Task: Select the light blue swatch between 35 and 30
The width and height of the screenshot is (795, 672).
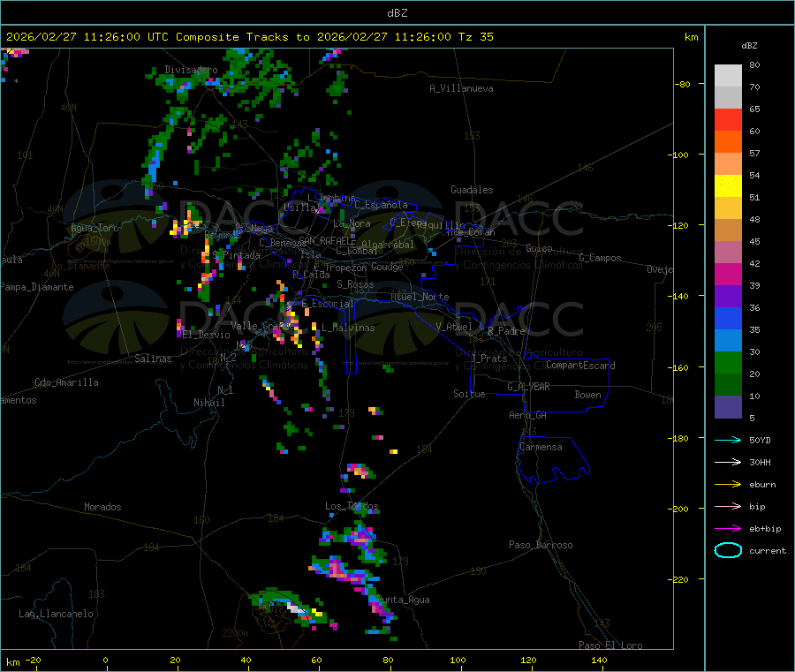Action: pos(728,341)
